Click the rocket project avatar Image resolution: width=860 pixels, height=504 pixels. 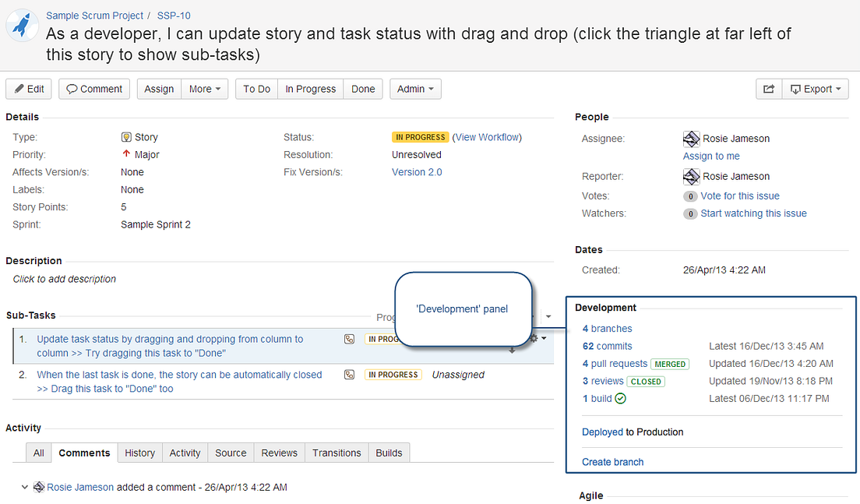22,26
